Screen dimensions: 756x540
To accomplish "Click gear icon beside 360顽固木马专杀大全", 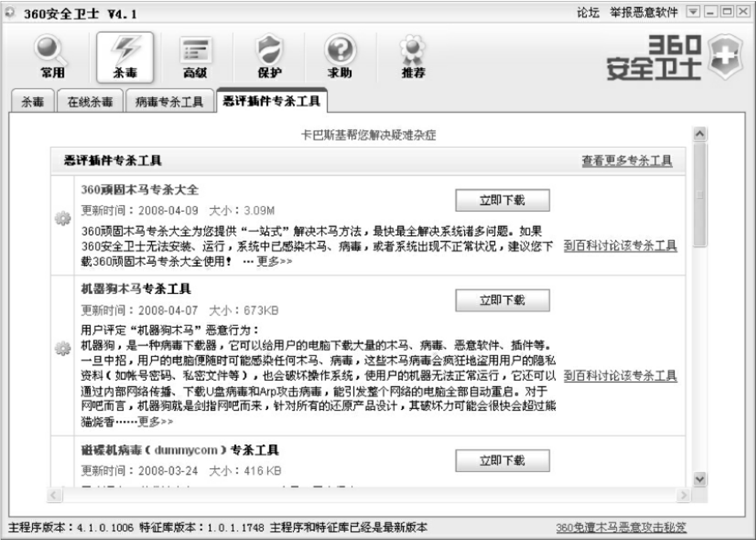I will 63,218.
